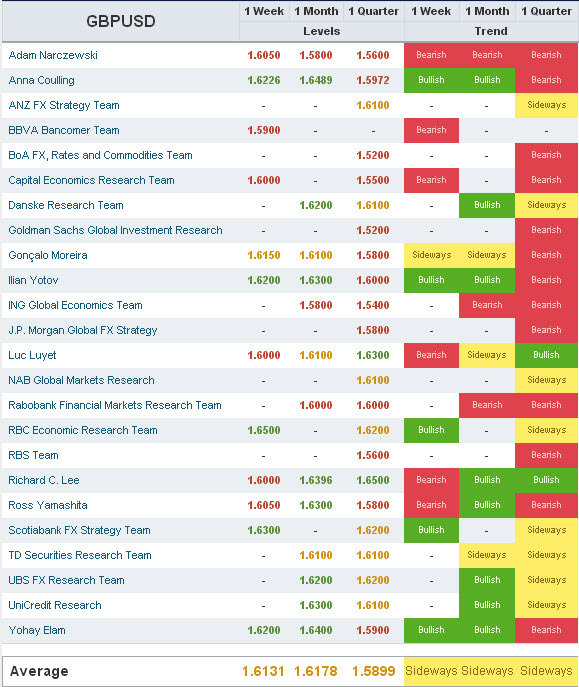Click the Trend group header
This screenshot has height=687, width=579.
491,31
